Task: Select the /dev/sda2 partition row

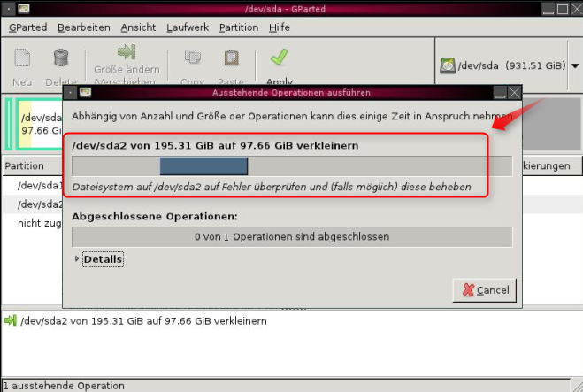Action: (33, 204)
